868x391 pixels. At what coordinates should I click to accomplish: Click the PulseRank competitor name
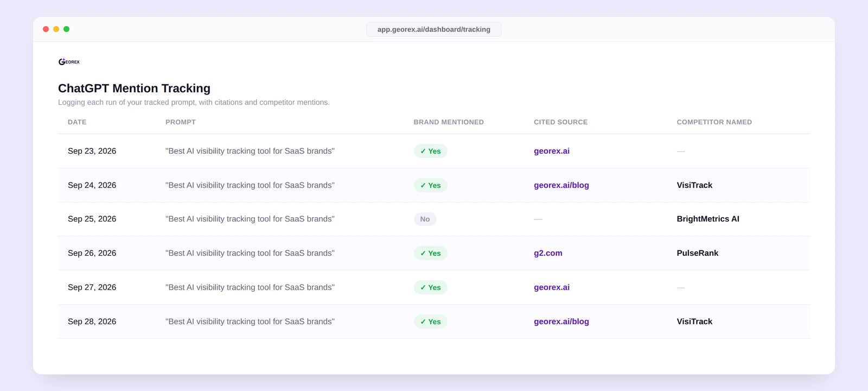[x=698, y=253]
